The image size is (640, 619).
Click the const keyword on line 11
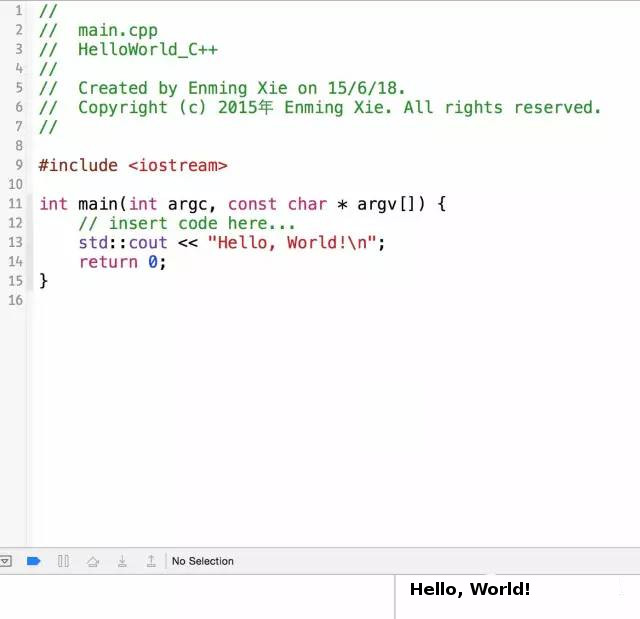[x=252, y=204]
